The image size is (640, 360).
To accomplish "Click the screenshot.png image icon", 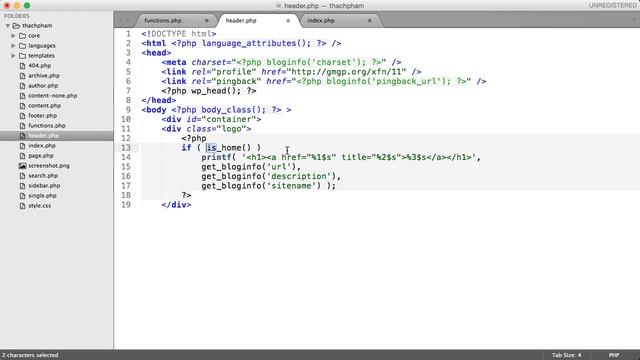I will tap(22, 166).
